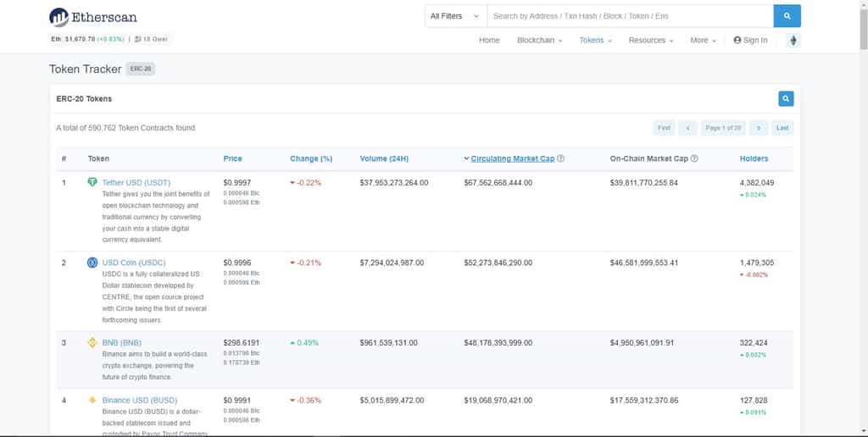Click the ERC-20 Tokens panel search icon
The width and height of the screenshot is (868, 437).
[786, 98]
